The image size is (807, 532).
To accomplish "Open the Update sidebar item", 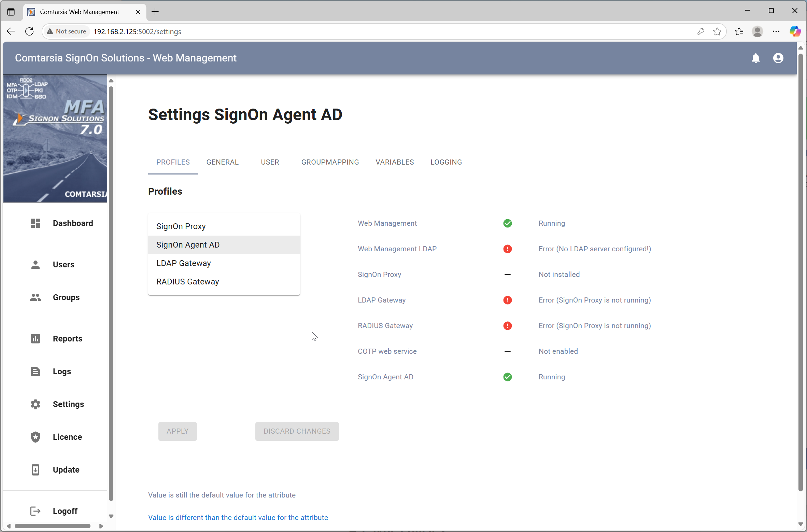I will (66, 470).
